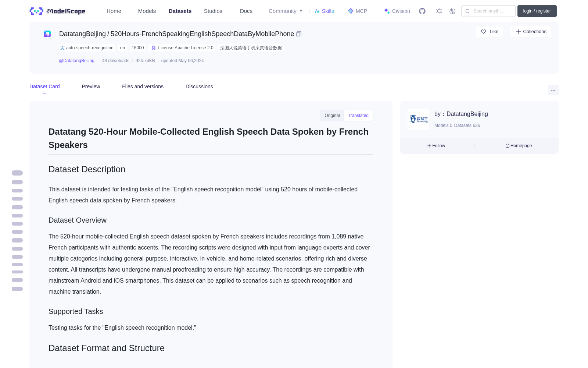Click the three-dots more options button
Viewport: 588px width, 368px height.
553,90
